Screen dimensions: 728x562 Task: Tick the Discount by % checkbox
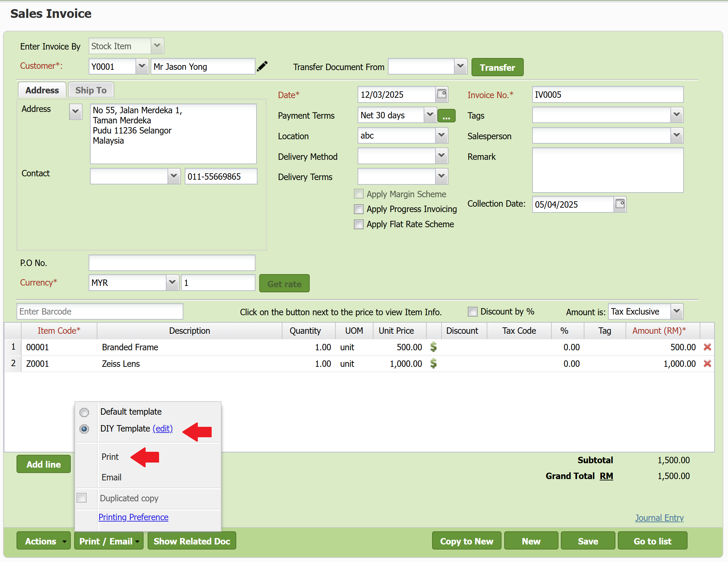tap(473, 312)
